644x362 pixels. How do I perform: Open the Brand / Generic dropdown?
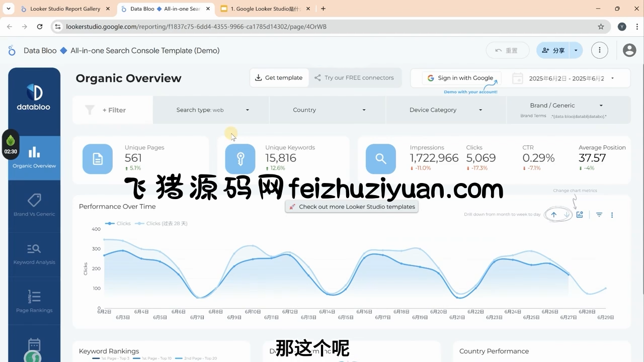point(568,106)
